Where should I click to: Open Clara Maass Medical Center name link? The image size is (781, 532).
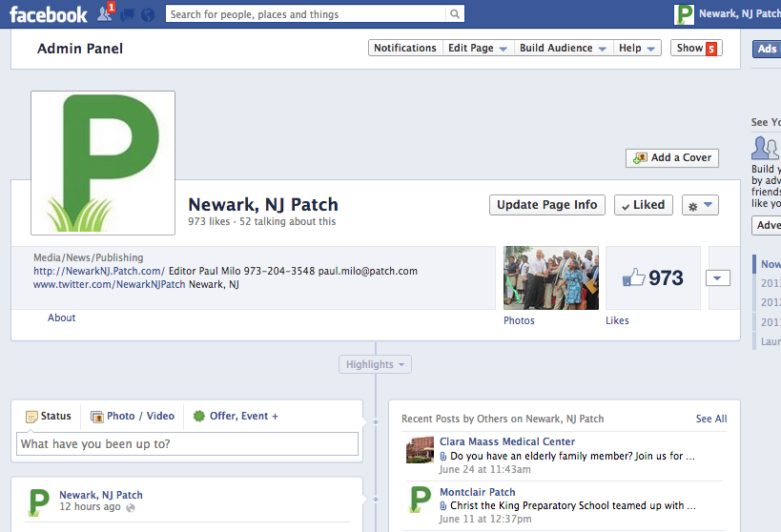[507, 441]
